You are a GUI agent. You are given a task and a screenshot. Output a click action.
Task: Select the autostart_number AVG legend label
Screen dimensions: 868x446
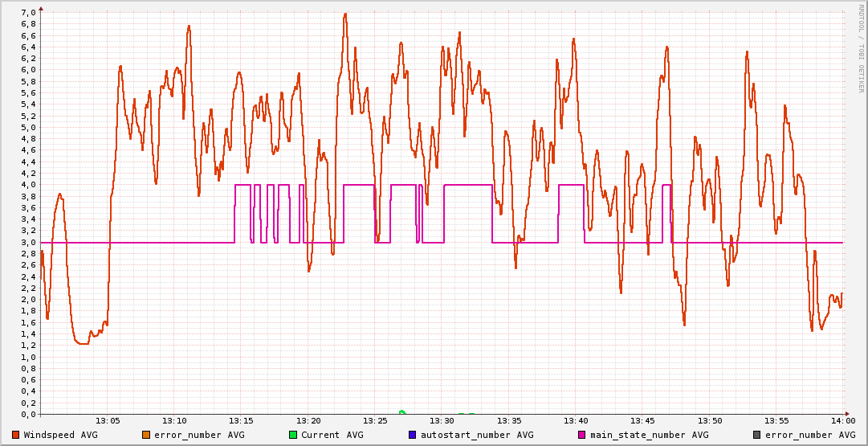477,435
